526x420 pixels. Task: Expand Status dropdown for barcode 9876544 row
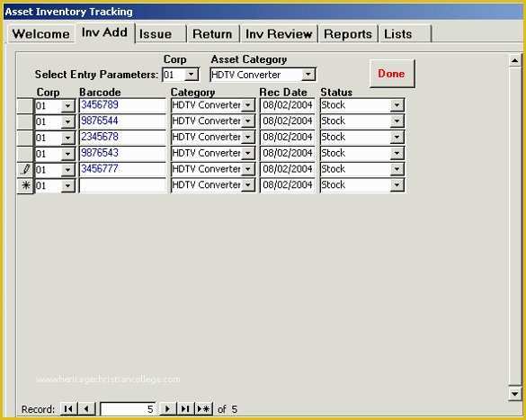397,121
